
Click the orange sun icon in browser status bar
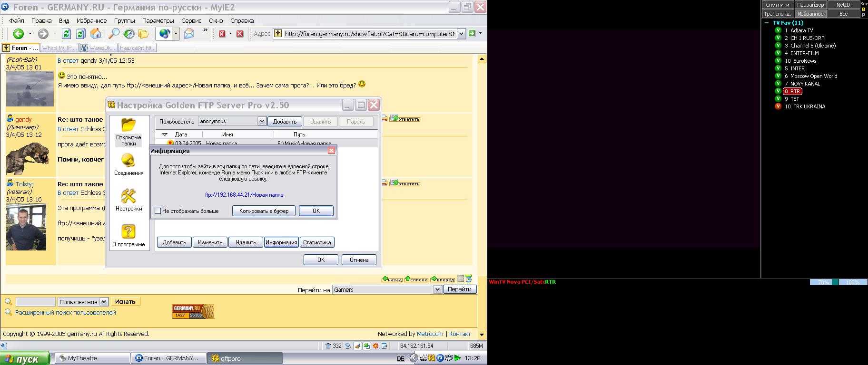pyautogui.click(x=375, y=346)
